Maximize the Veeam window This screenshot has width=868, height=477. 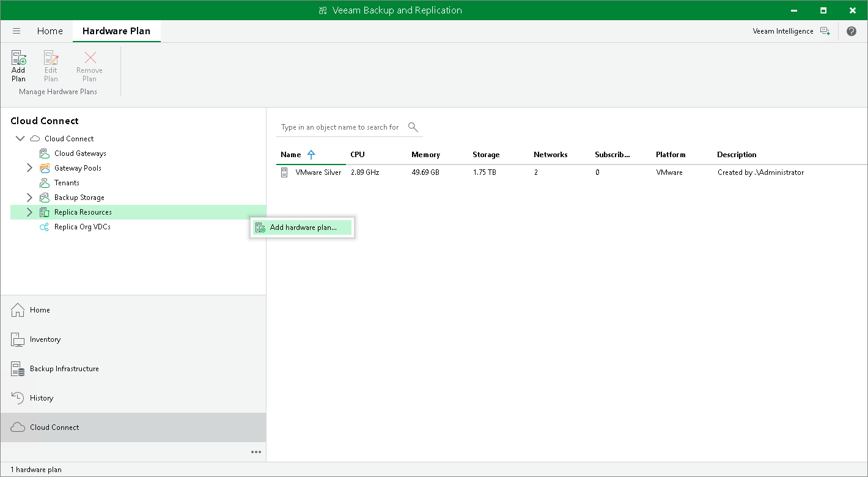[823, 10]
